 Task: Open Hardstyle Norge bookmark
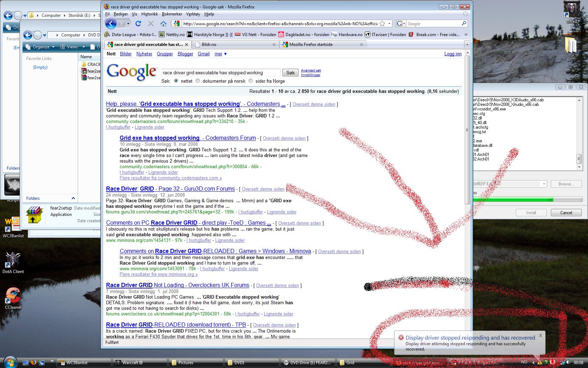coord(210,34)
